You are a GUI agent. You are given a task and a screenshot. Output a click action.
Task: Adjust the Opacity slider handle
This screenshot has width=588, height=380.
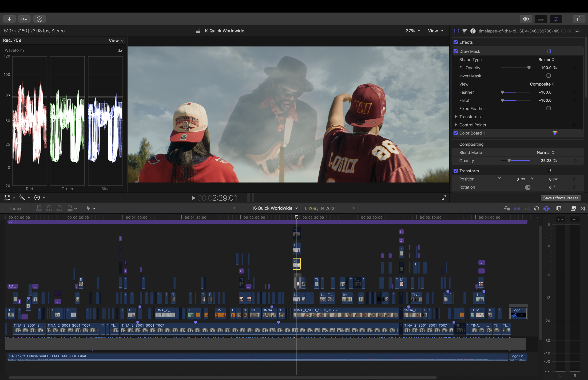(509, 161)
